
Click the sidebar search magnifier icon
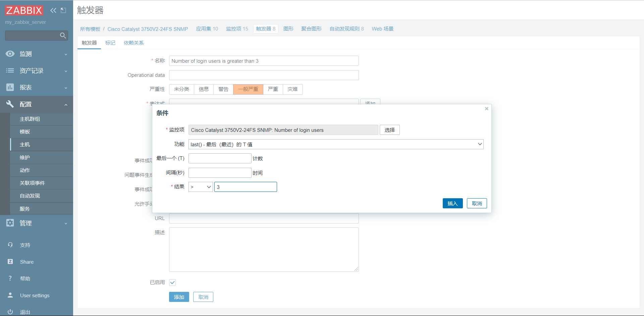[x=63, y=36]
